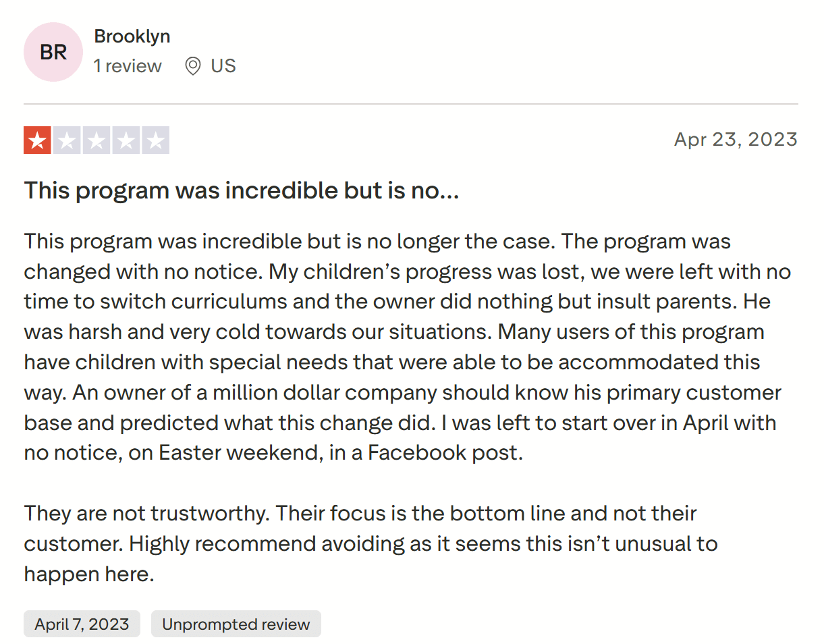Toggle the Unprompted review label
This screenshot has width=824, height=644.
236,624
